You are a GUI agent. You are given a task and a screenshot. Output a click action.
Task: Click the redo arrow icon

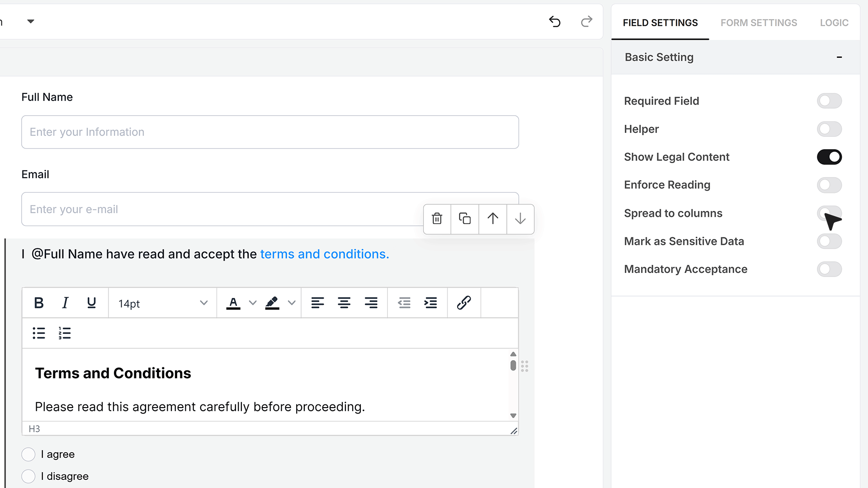pos(586,21)
